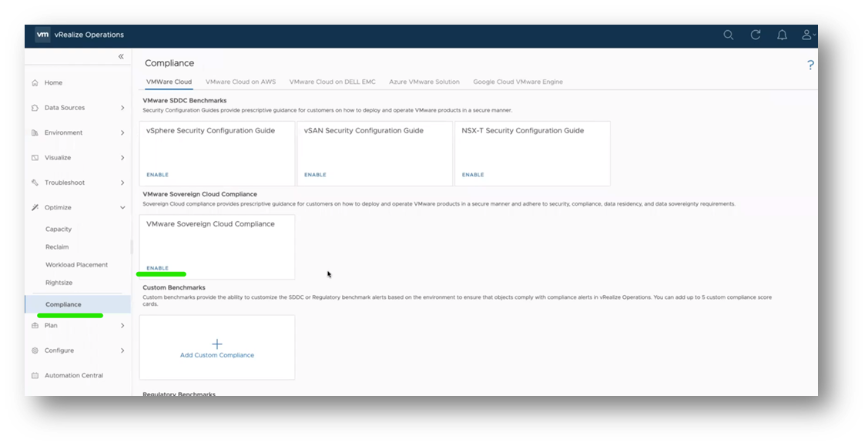Click the Custom Benchmarks heading

click(x=174, y=288)
